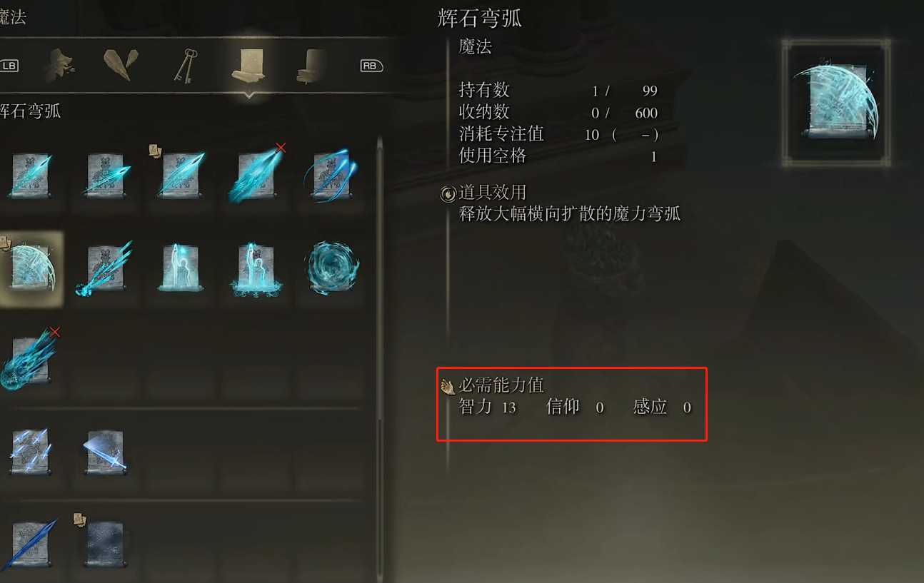924x583 pixels.
Task: Pick the long dark-blue spear sorcery scroll
Action: (x=30, y=544)
